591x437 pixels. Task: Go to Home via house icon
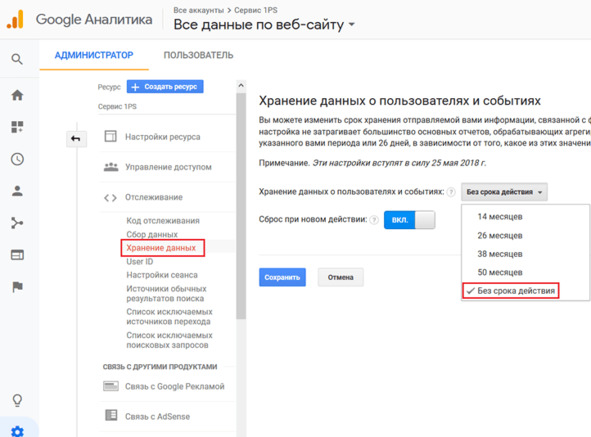[x=17, y=95]
